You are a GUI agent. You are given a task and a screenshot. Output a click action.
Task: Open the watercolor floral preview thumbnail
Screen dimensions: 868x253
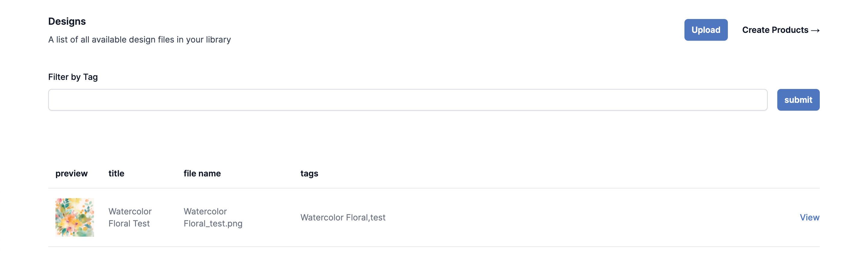click(x=74, y=217)
